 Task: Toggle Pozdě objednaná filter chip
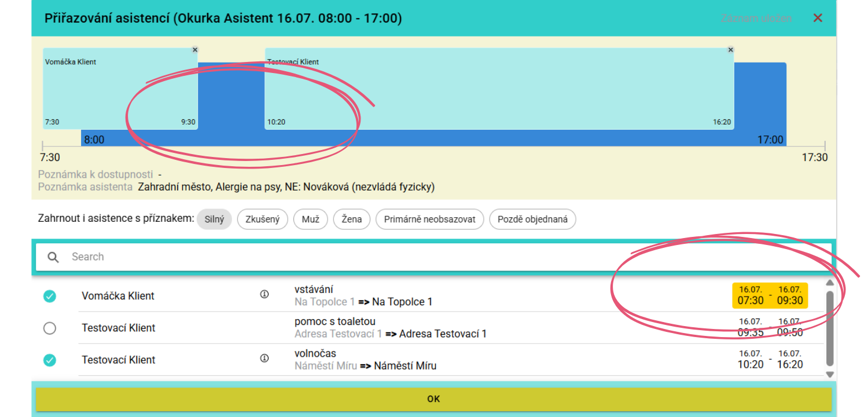(532, 220)
